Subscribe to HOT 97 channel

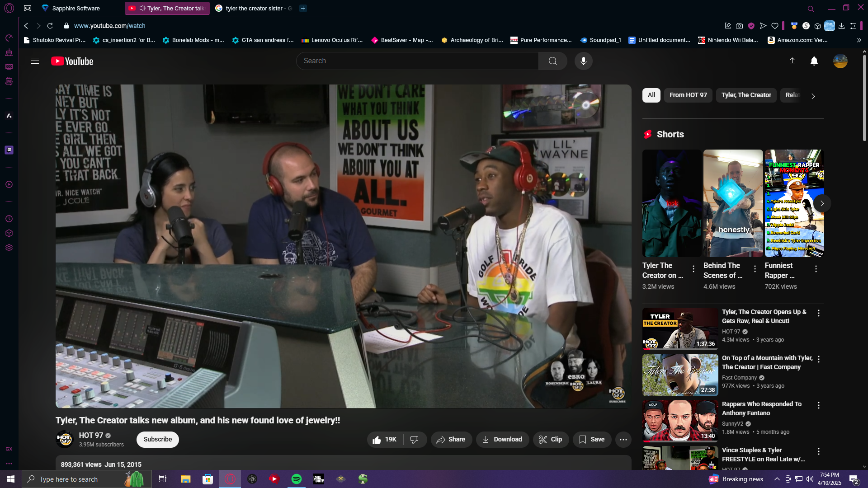[x=157, y=439]
